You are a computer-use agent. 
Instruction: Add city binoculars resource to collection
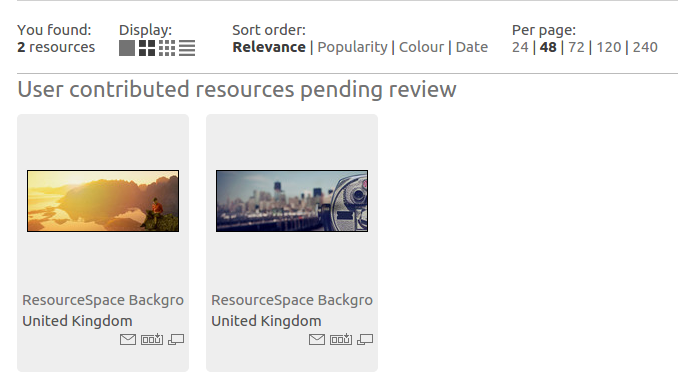click(x=341, y=339)
